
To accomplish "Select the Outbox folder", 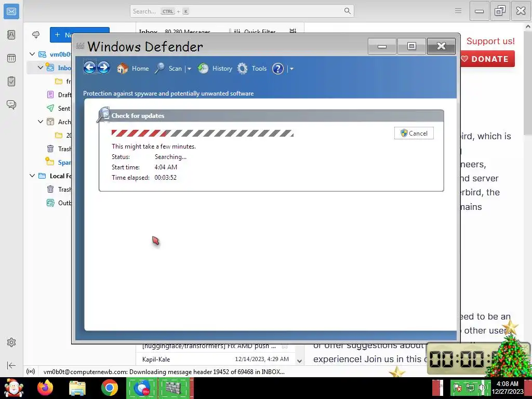I will click(58, 203).
